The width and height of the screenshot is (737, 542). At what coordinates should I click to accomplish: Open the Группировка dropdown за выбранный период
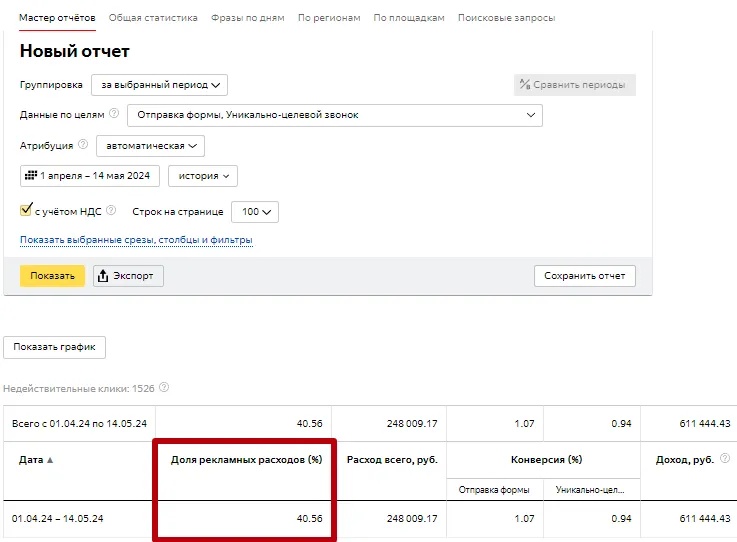pyautogui.click(x=160, y=85)
